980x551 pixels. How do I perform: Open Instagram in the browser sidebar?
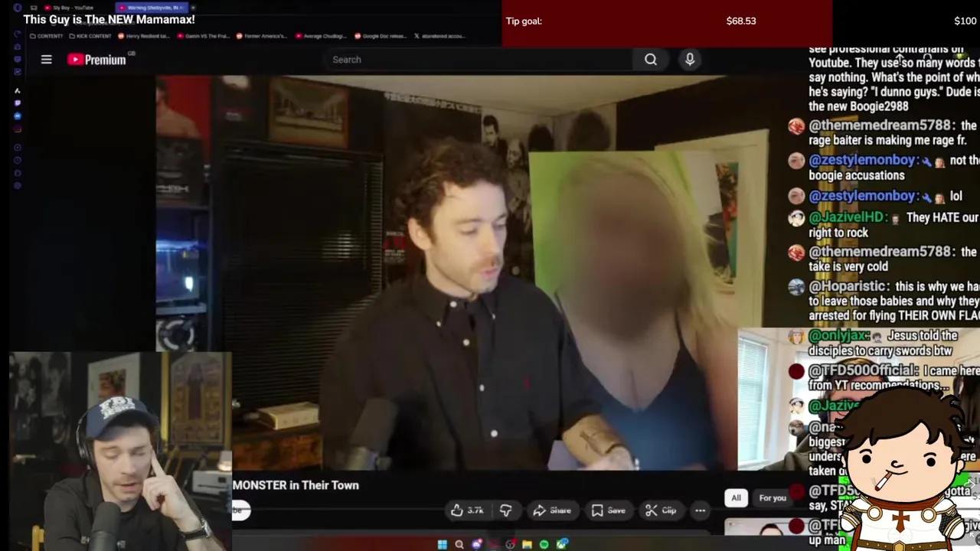tap(17, 129)
